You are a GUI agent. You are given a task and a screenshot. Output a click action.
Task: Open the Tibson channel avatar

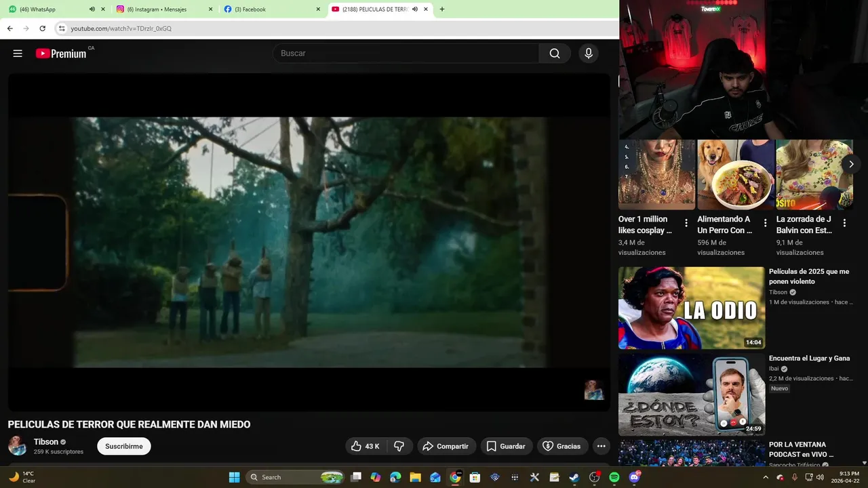click(17, 446)
